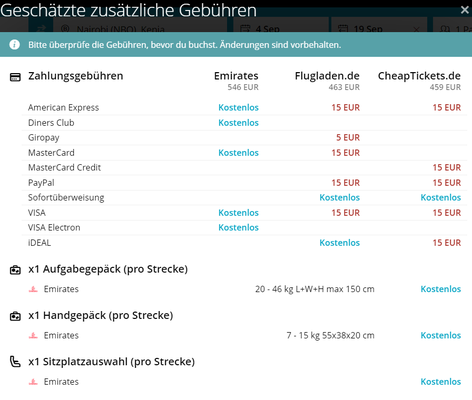Click the VISA Electron row label
This screenshot has width=472, height=400.
point(54,228)
